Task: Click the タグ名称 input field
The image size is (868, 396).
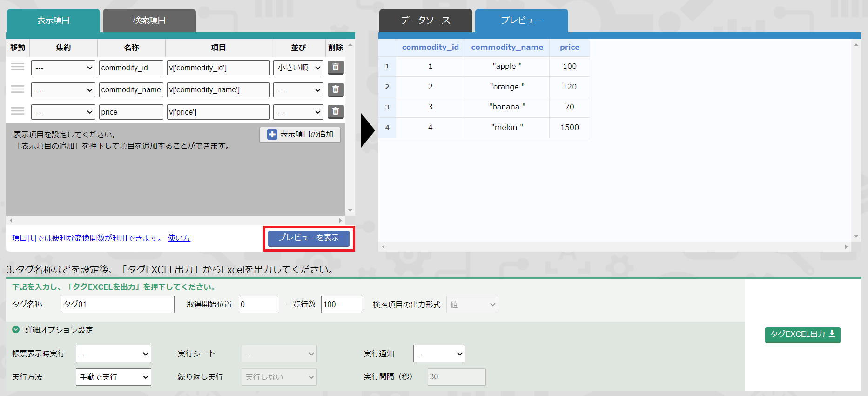Action: [118, 305]
